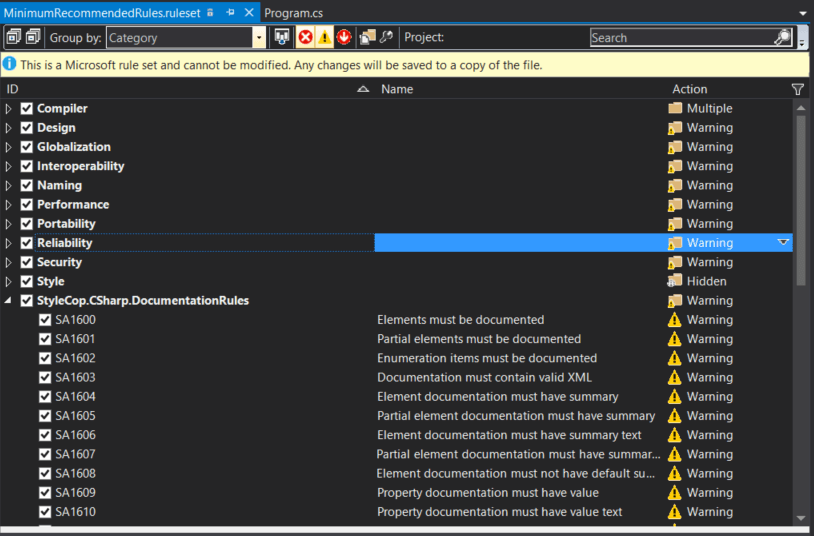Toggle the show enabled rules filter icon

pos(282,37)
